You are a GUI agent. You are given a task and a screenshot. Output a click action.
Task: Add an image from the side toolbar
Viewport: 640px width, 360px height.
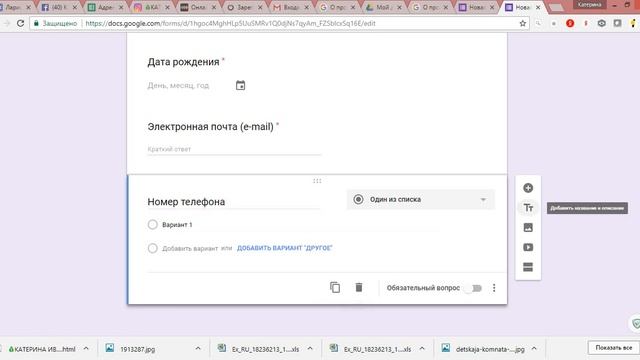528,227
